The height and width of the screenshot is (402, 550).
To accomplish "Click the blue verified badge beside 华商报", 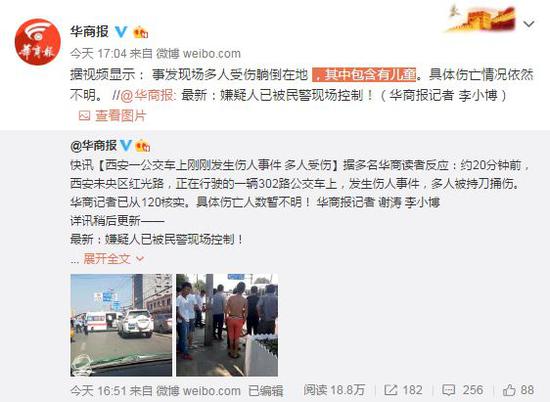I will pos(121,32).
